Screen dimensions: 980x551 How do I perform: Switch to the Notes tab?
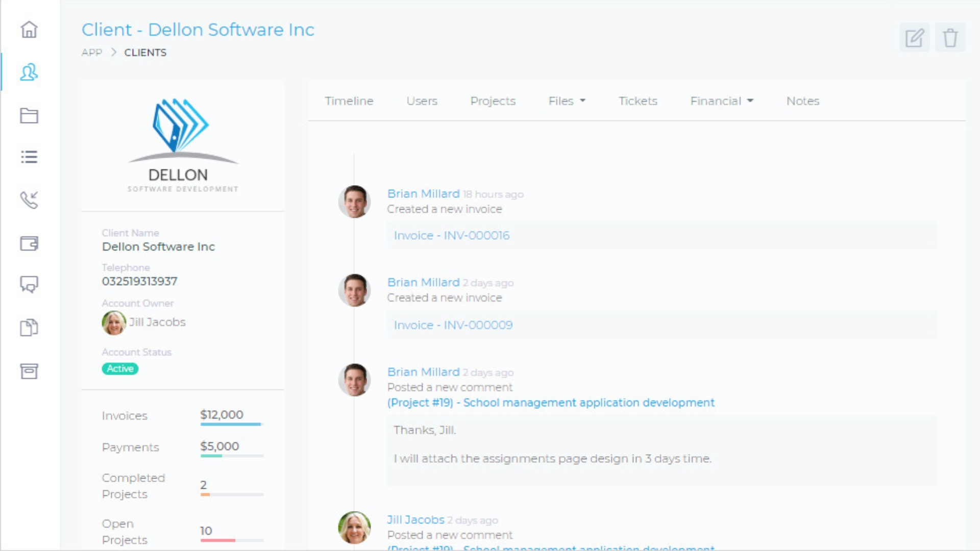(802, 101)
